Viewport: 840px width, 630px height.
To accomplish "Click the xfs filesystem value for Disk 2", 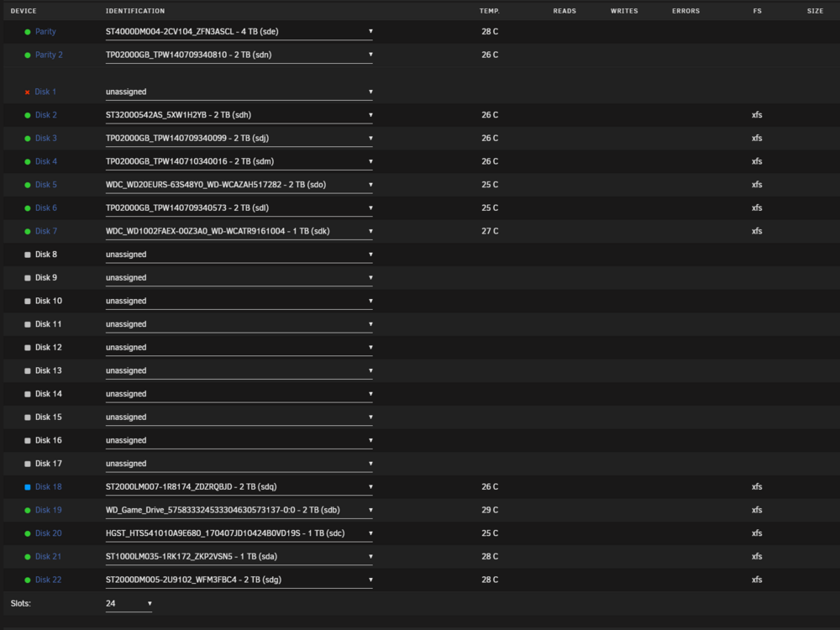I will pyautogui.click(x=757, y=114).
